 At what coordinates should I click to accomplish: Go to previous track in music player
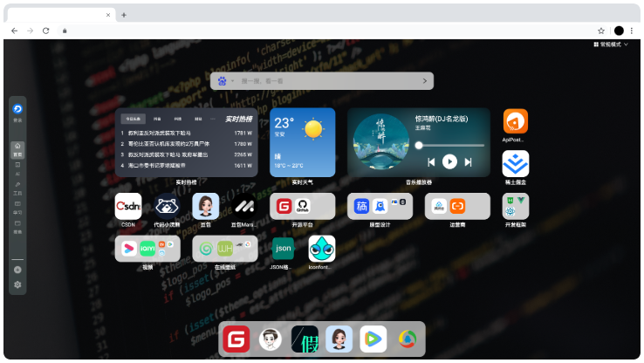[431, 162]
